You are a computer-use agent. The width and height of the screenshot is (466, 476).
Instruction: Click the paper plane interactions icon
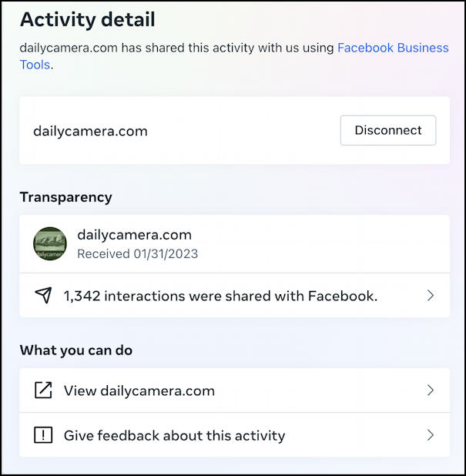[43, 295]
